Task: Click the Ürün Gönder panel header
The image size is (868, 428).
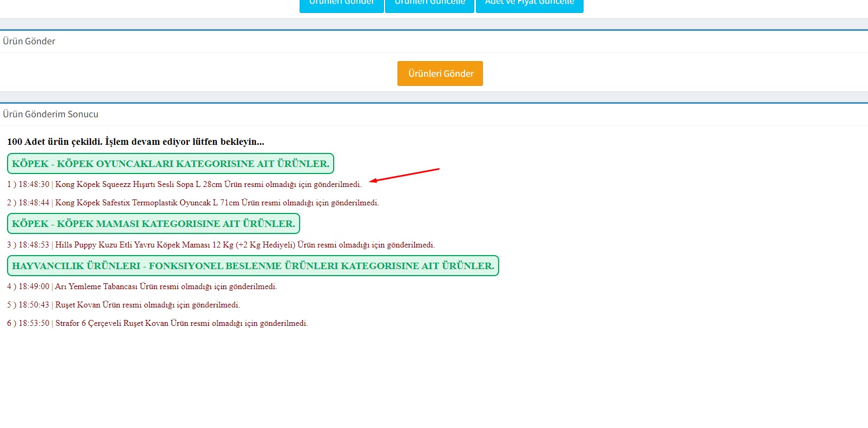Action: [29, 41]
